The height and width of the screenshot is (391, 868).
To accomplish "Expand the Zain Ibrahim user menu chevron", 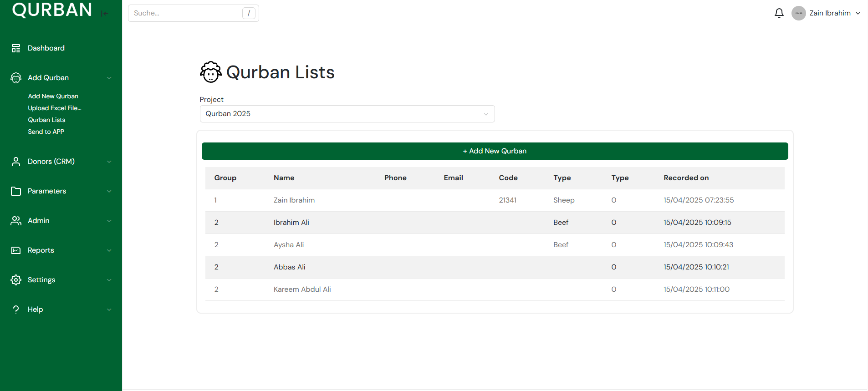I will [x=858, y=13].
